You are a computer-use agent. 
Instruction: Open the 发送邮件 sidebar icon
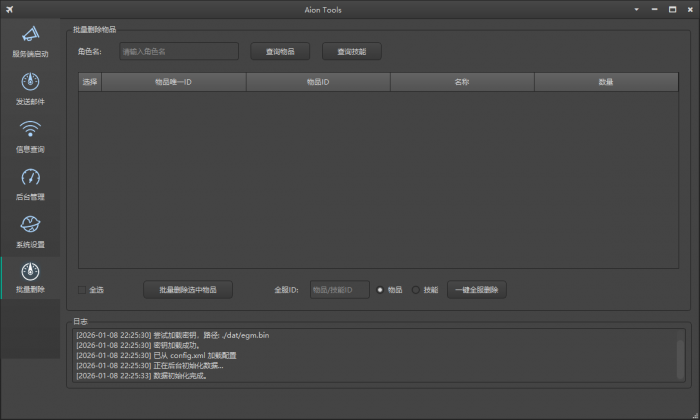click(30, 82)
